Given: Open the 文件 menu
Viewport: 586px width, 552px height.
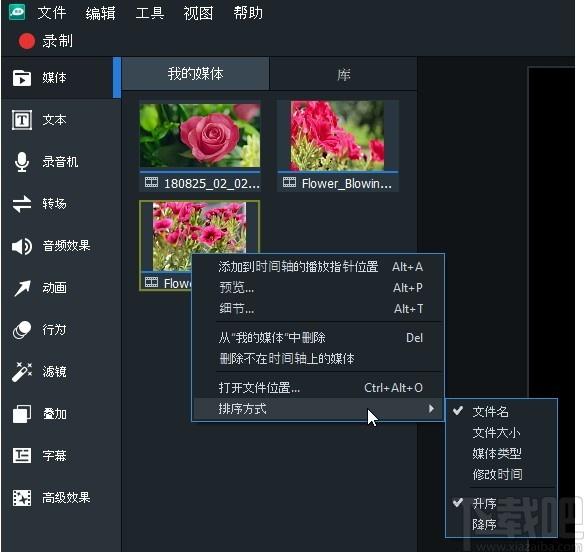Looking at the screenshot, I should 52,13.
